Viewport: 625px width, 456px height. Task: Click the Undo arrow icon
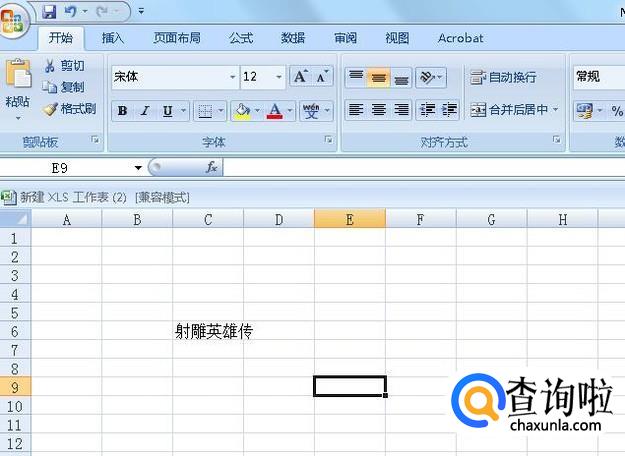(x=71, y=11)
